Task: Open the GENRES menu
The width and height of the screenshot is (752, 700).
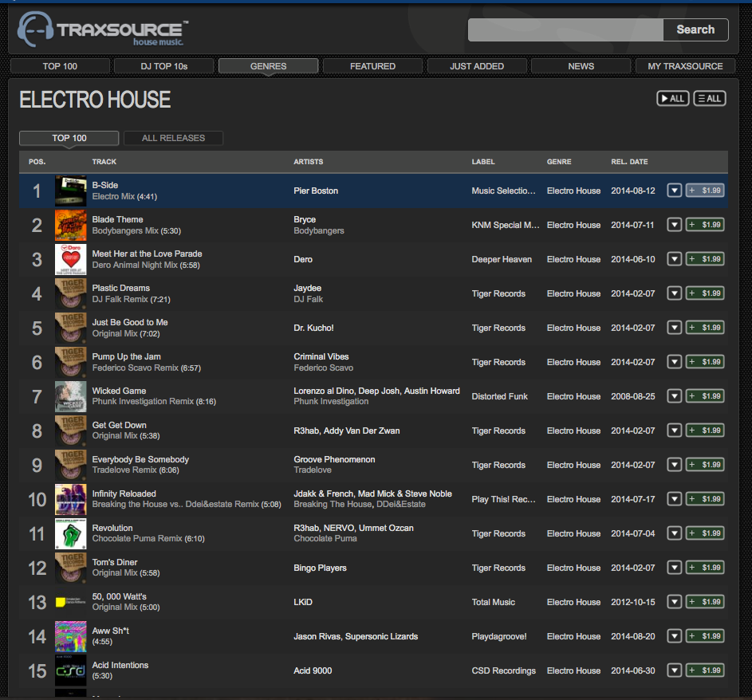Action: 268,66
